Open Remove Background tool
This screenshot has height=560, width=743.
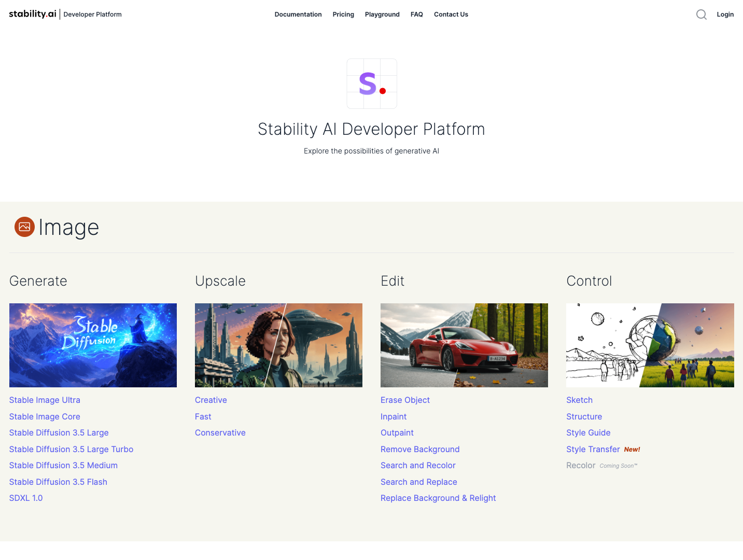[x=420, y=449]
